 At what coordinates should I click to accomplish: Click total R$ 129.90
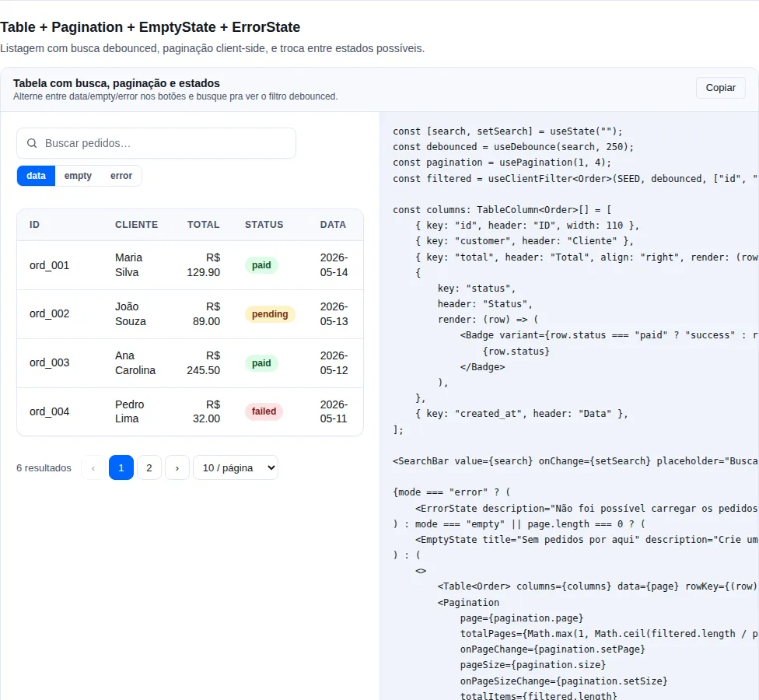[203, 264]
